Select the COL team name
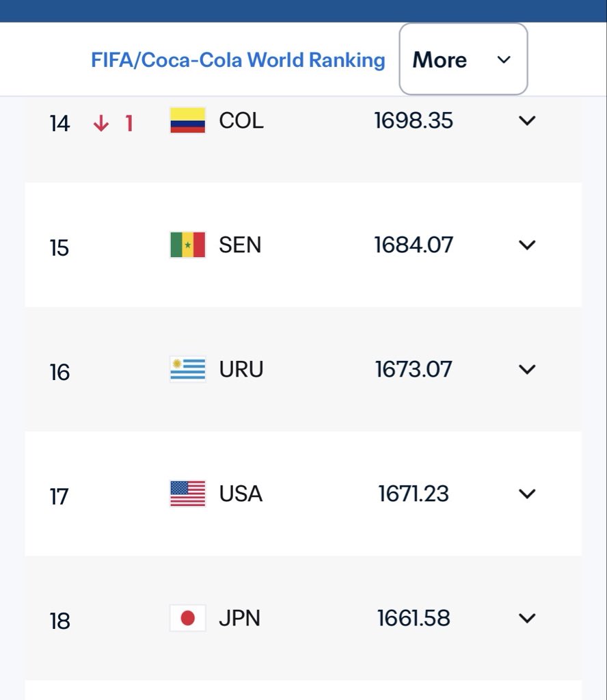 [x=241, y=120]
